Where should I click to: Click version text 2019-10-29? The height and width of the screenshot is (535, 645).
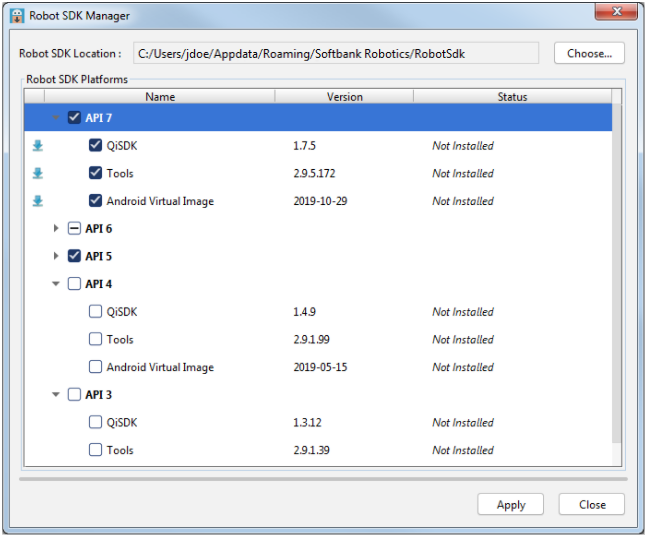click(320, 201)
